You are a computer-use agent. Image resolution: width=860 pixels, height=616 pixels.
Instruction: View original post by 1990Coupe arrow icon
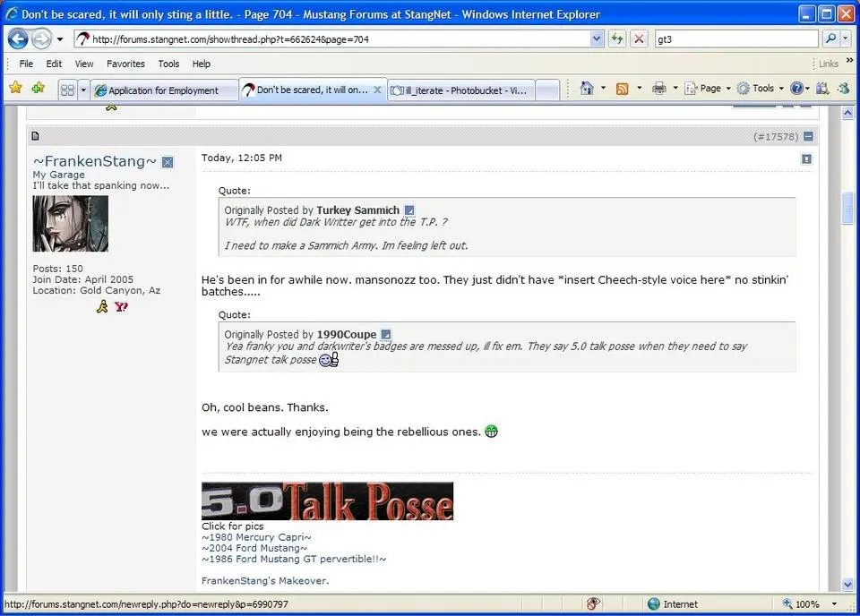click(386, 334)
